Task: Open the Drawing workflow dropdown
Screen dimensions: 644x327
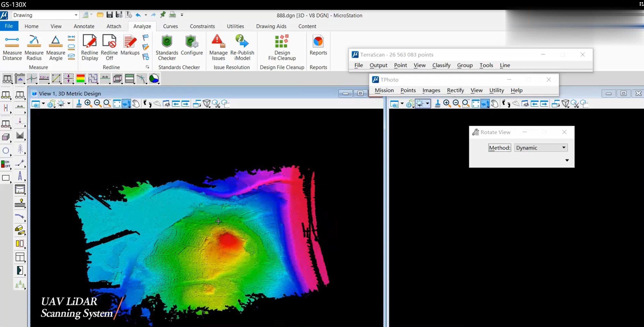Action: click(x=76, y=15)
